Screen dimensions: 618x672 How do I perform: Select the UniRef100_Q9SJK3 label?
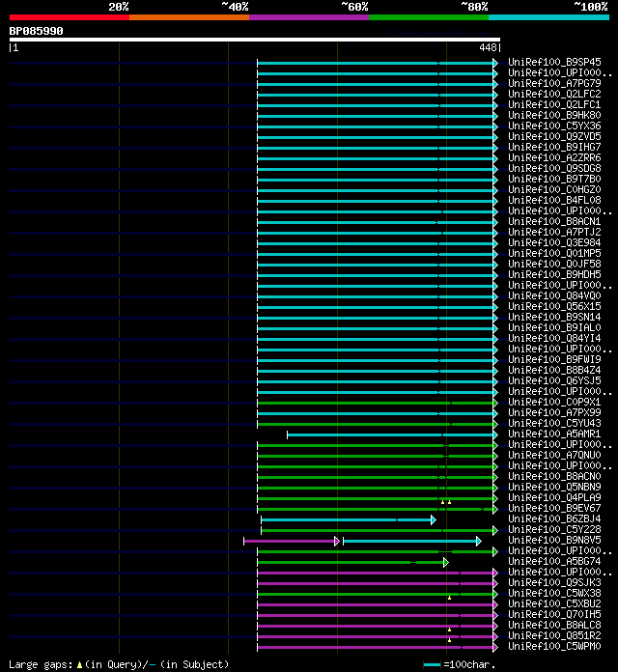click(x=554, y=583)
